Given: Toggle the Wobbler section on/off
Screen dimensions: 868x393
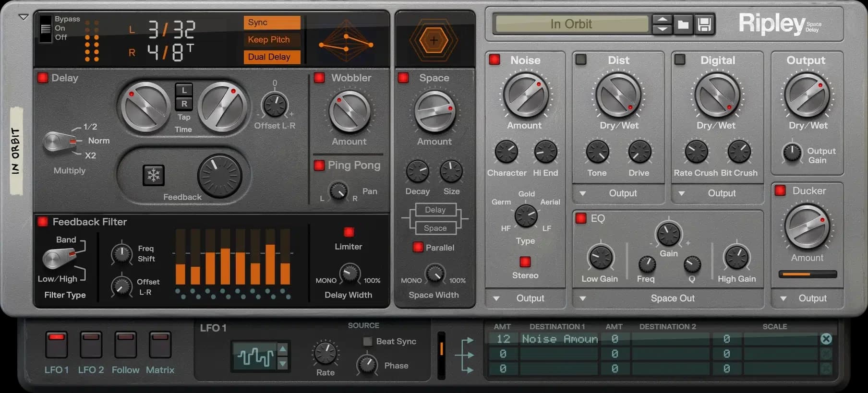Looking at the screenshot, I should pyautogui.click(x=319, y=78).
